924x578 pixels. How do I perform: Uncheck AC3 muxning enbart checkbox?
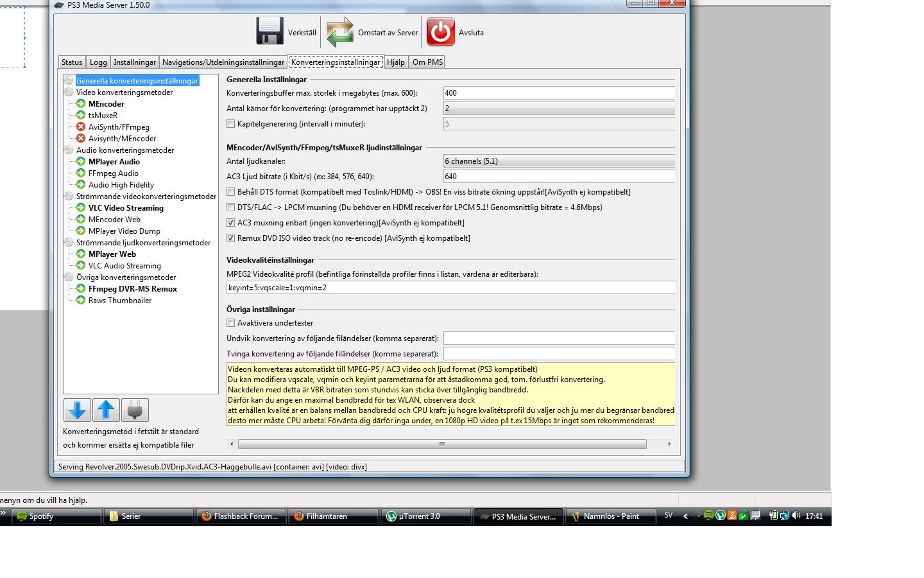[230, 223]
